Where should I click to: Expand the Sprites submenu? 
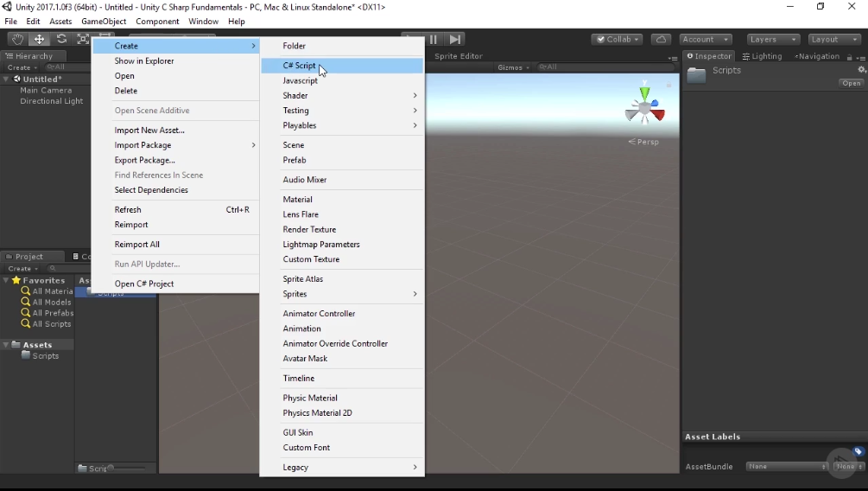tap(342, 294)
